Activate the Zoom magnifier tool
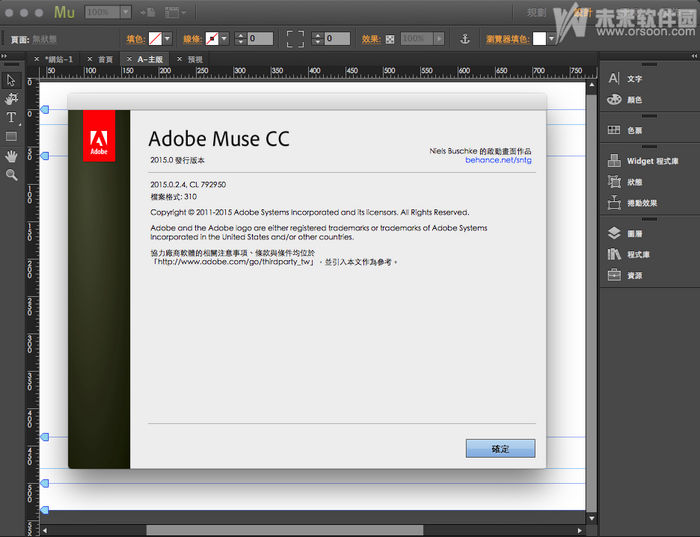Viewport: 700px width, 537px height. tap(11, 175)
